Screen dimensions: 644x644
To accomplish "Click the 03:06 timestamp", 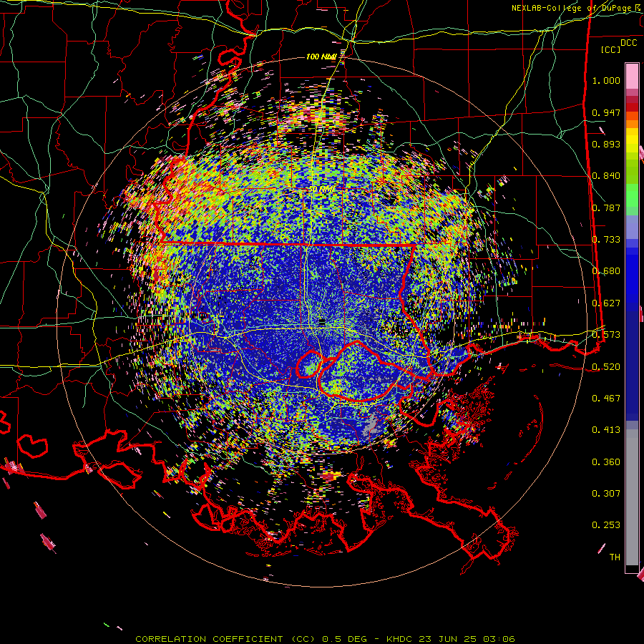I will [499, 639].
